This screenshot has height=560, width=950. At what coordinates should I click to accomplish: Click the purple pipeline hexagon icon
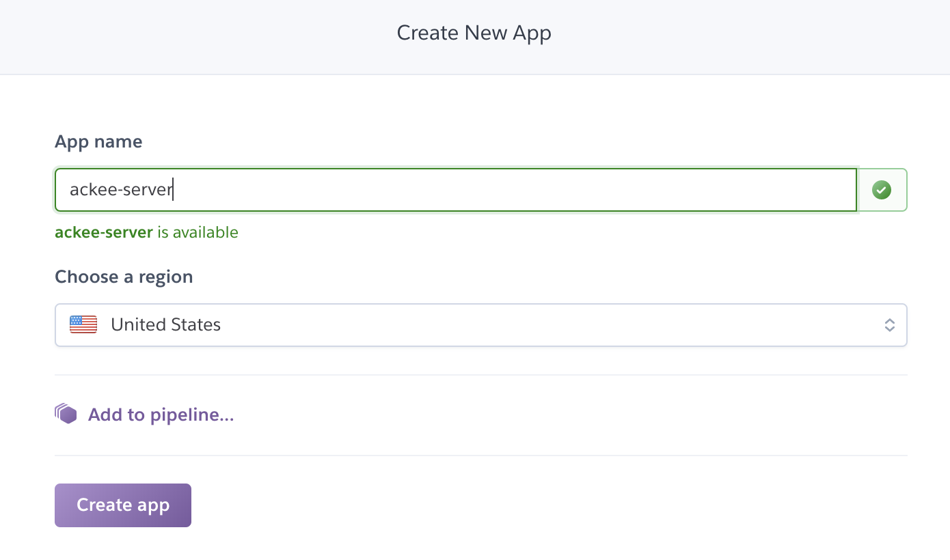(66, 414)
